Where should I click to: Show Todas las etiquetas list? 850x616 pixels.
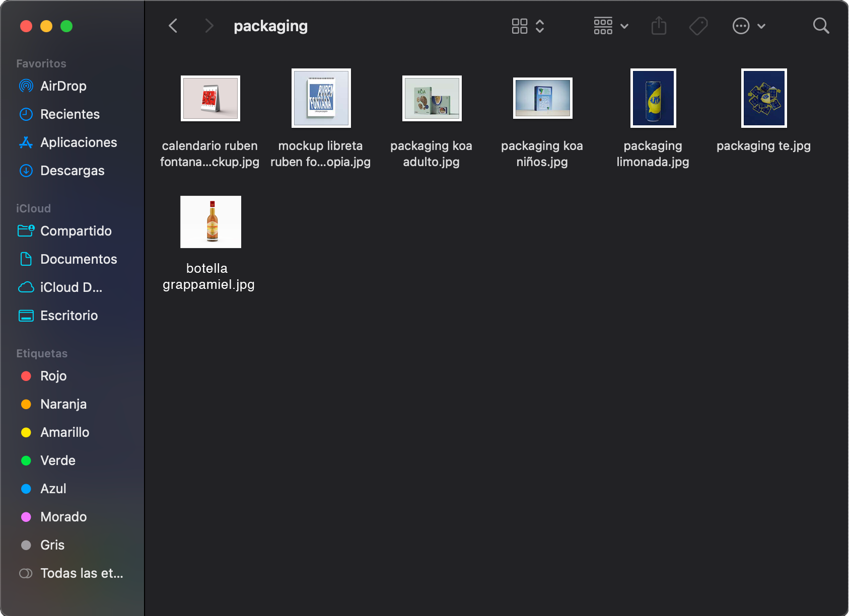pyautogui.click(x=81, y=573)
